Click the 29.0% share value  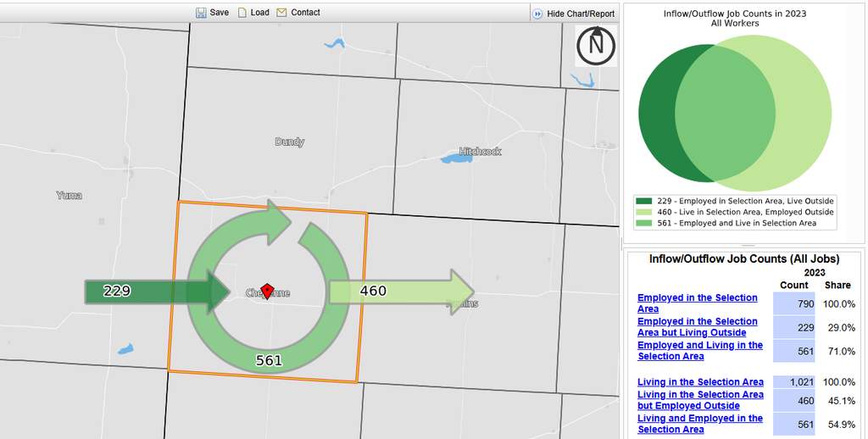[x=842, y=328]
